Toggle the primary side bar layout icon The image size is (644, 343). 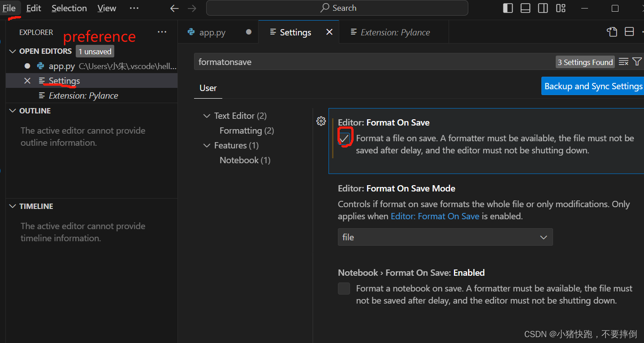[x=508, y=9]
